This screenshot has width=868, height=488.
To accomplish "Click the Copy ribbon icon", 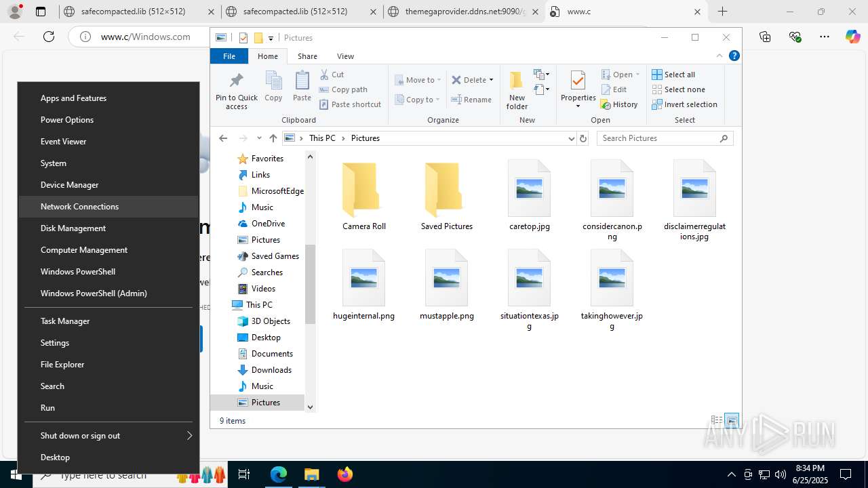I will [x=273, y=86].
